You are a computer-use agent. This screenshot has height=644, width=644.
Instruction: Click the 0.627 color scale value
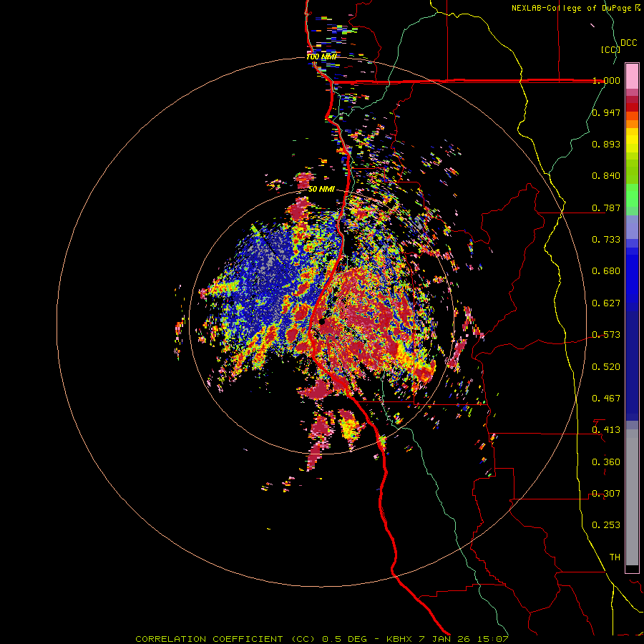[606, 303]
